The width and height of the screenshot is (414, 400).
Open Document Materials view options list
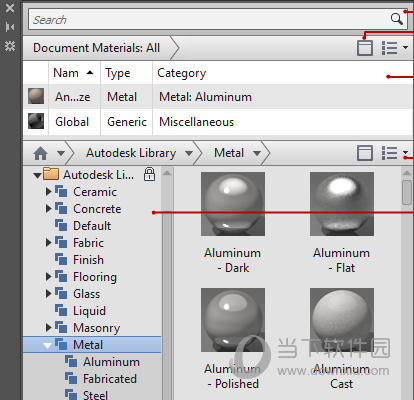point(395,48)
